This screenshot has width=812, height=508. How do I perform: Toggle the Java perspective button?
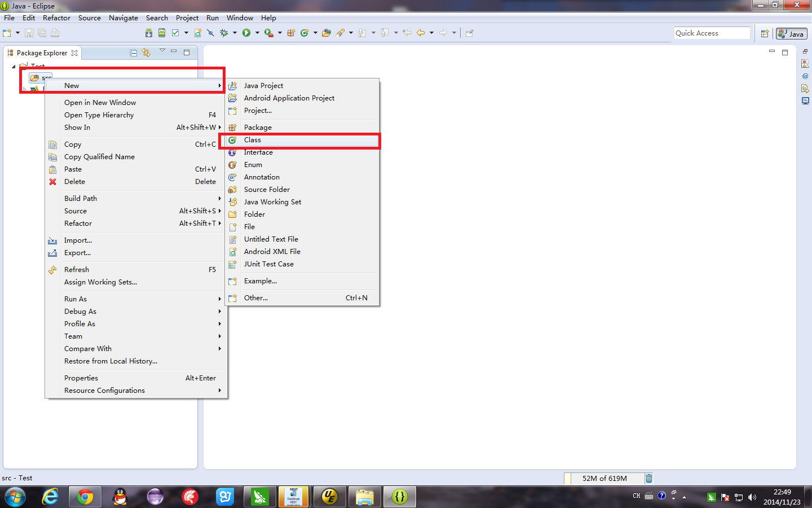pos(791,34)
